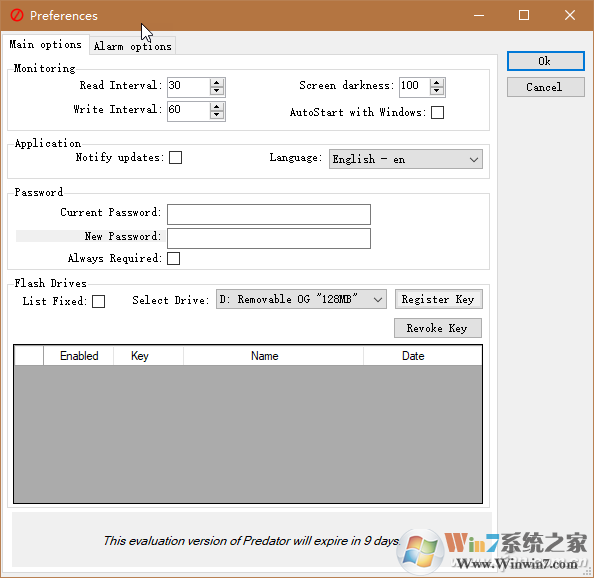Click the Predator app icon in title bar
594x578 pixels.
pyautogui.click(x=17, y=16)
